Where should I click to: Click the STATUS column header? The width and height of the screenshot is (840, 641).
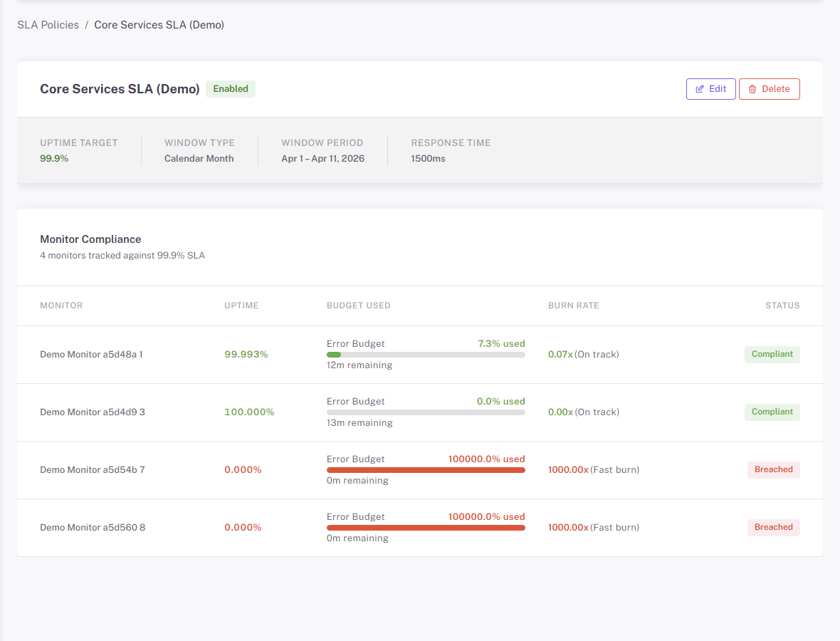[x=782, y=305]
